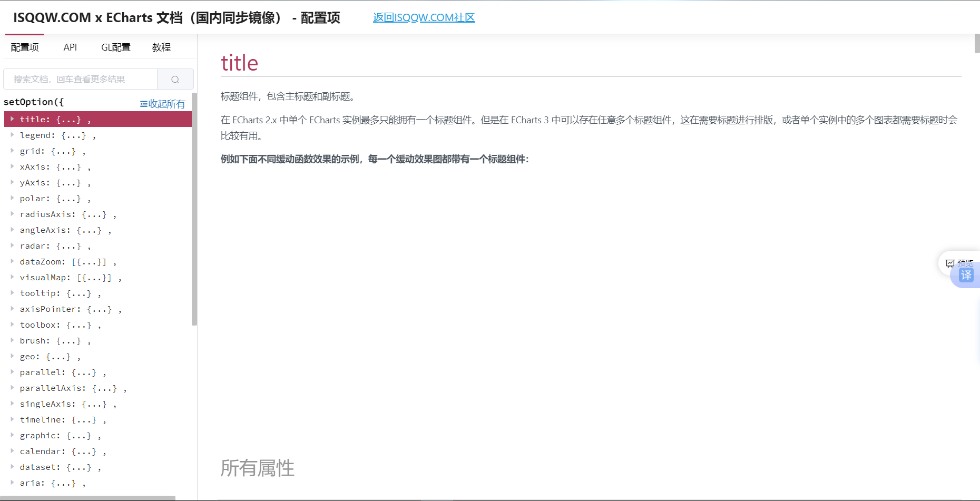
Task: Go to the 教程 tab
Action: click(x=161, y=47)
